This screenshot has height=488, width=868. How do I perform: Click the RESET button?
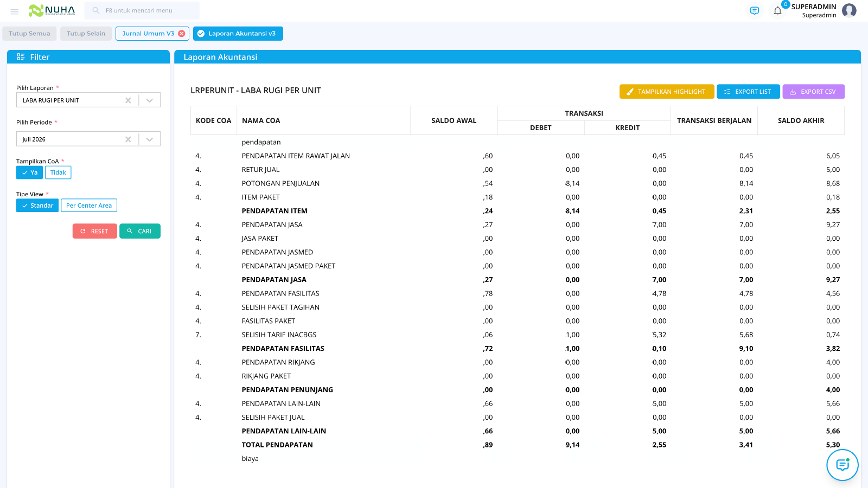94,231
